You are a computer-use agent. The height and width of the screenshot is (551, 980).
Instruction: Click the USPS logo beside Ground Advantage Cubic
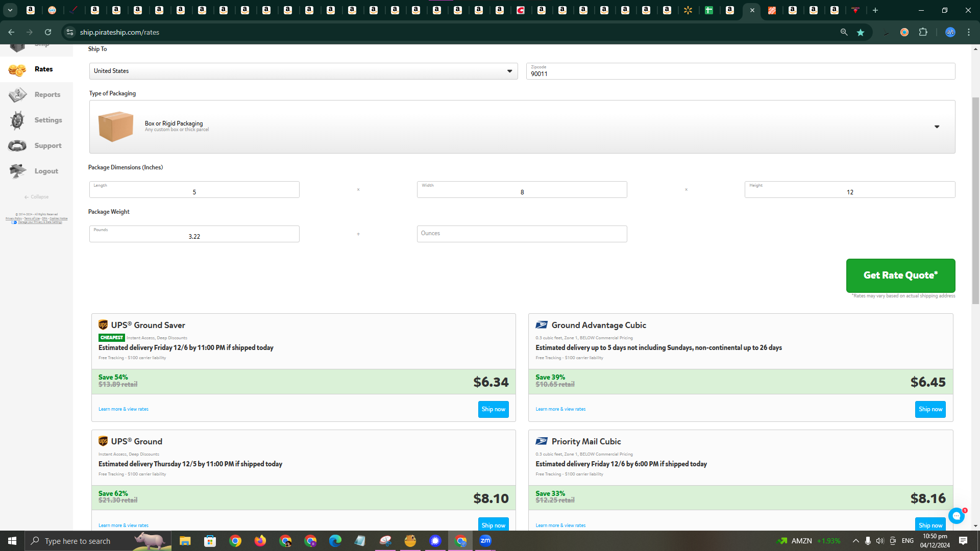(x=542, y=325)
